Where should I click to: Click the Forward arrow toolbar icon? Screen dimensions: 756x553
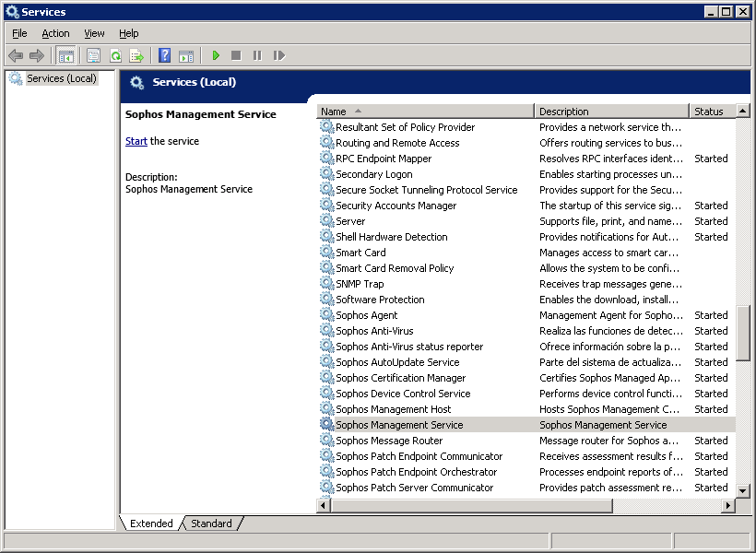click(x=37, y=56)
